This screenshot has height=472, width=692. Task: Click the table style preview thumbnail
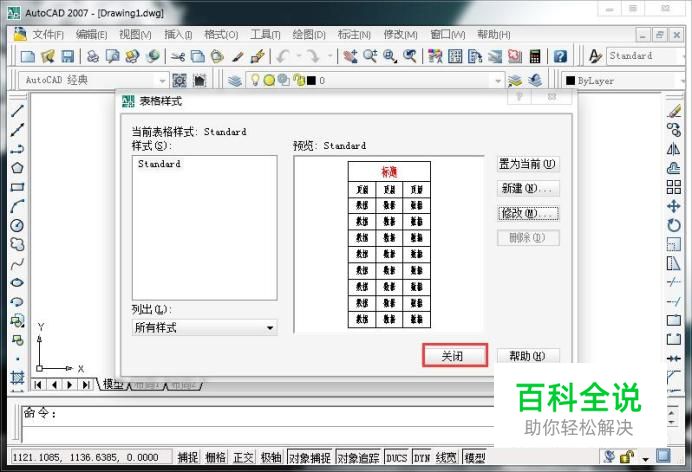click(389, 244)
